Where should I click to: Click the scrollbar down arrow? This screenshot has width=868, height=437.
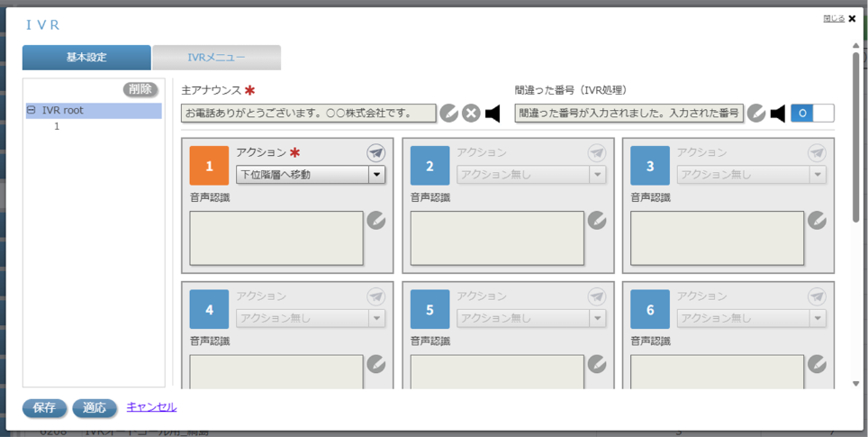point(855,383)
